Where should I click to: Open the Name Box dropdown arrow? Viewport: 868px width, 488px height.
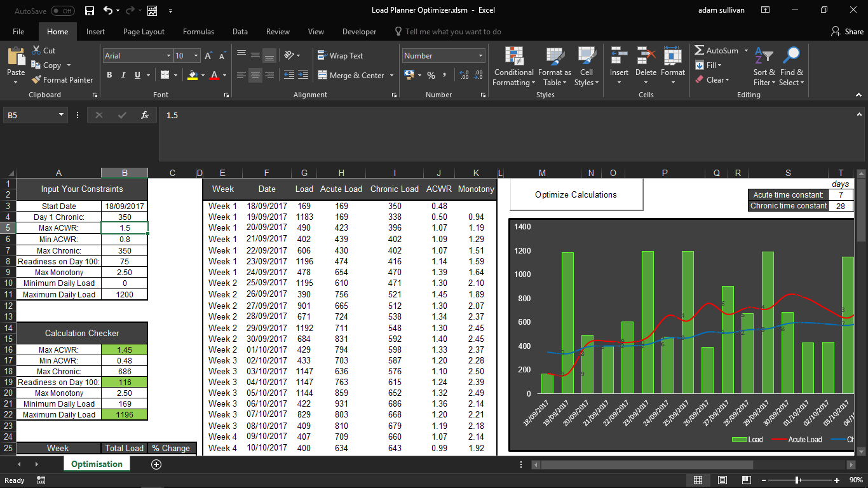[62, 115]
